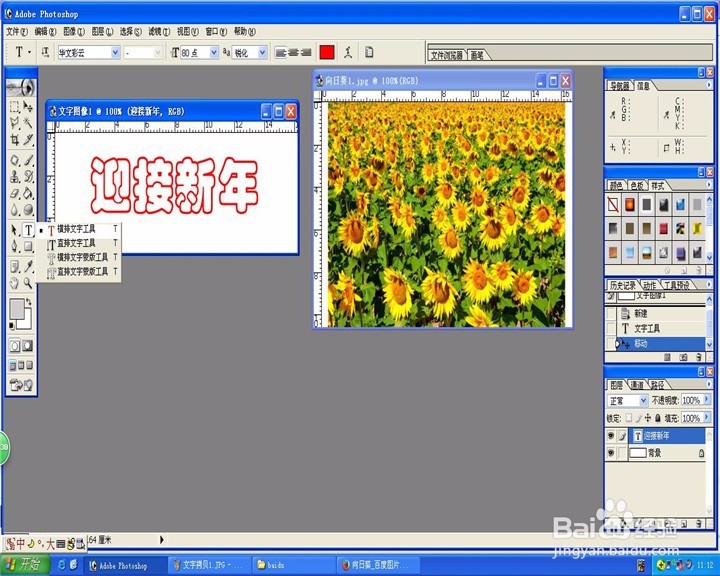Switch to the 色板 tab

(636, 186)
